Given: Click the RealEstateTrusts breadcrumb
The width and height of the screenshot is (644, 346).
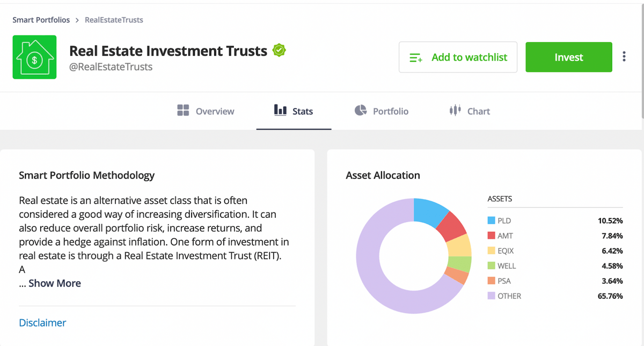Looking at the screenshot, I should [x=114, y=20].
